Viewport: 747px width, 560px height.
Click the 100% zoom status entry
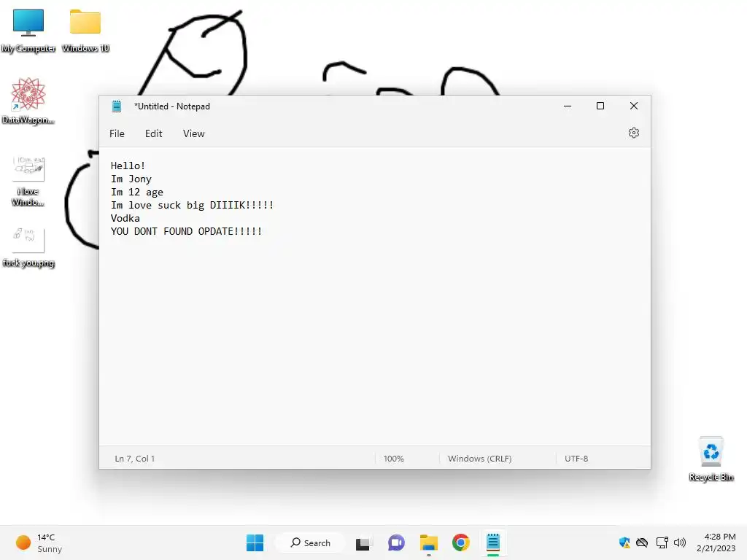click(x=393, y=459)
